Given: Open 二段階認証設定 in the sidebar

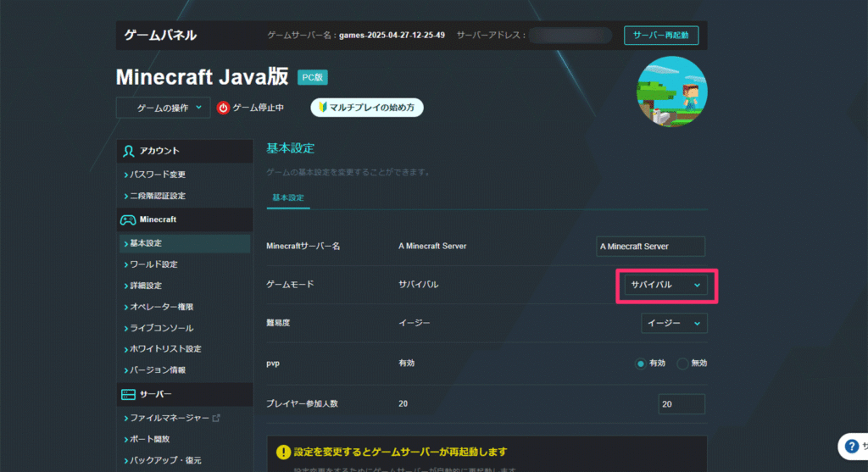Looking at the screenshot, I should point(158,196).
